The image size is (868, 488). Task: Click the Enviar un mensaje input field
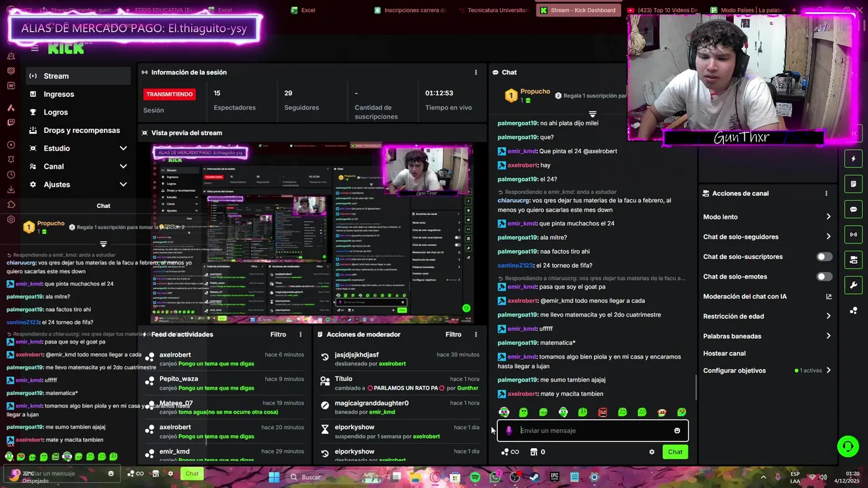coord(593,430)
